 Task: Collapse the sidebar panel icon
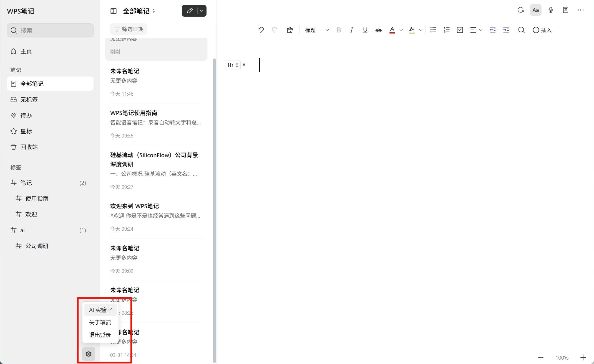pos(114,11)
